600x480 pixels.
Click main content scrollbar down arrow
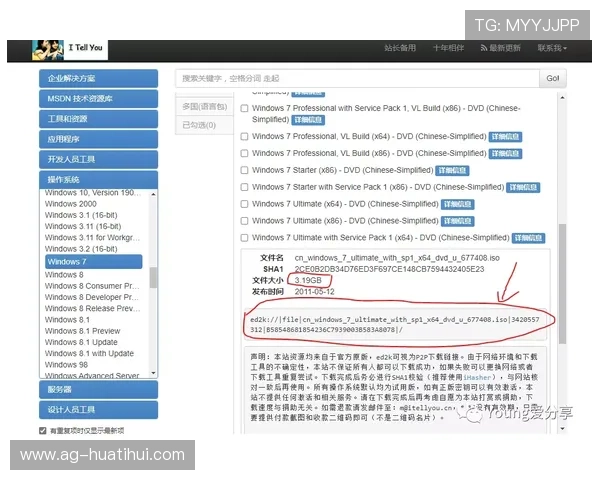[562, 429]
